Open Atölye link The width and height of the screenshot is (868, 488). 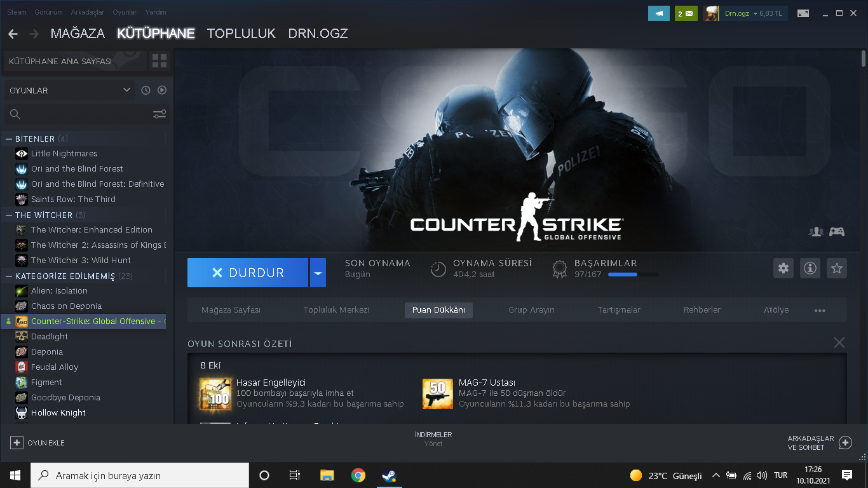(776, 310)
